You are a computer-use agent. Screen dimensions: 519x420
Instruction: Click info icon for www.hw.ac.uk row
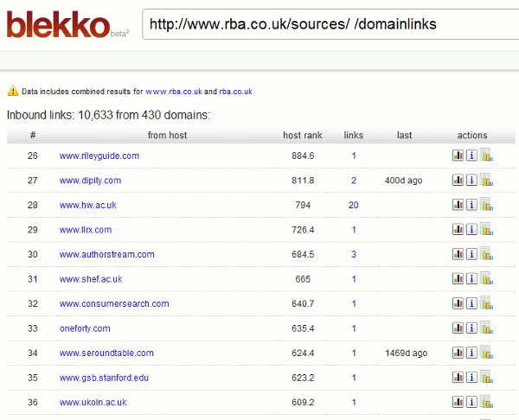coord(471,205)
